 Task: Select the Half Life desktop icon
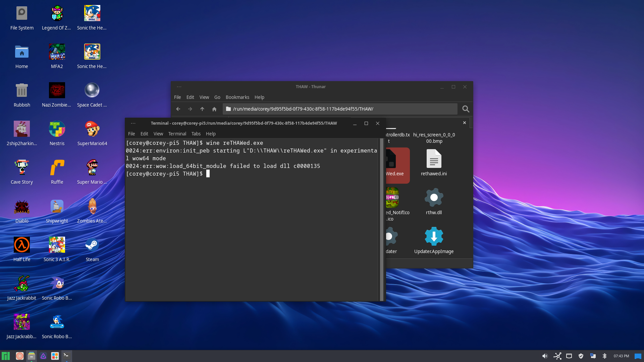(x=22, y=245)
